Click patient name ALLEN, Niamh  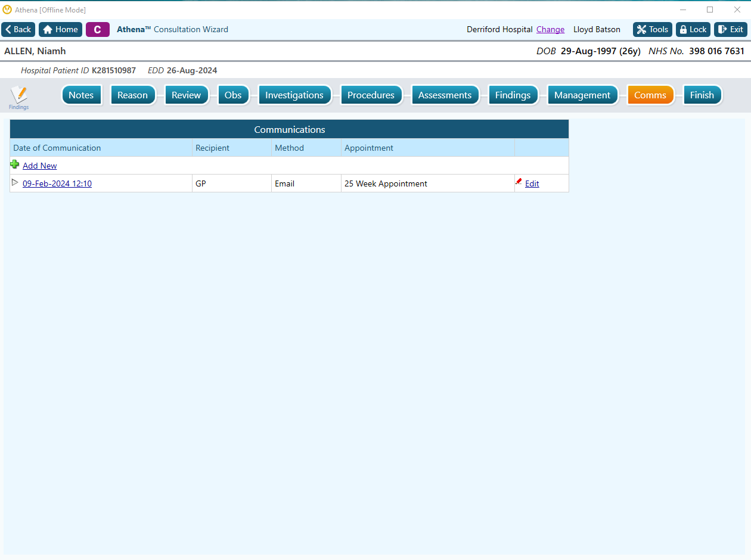tap(35, 51)
